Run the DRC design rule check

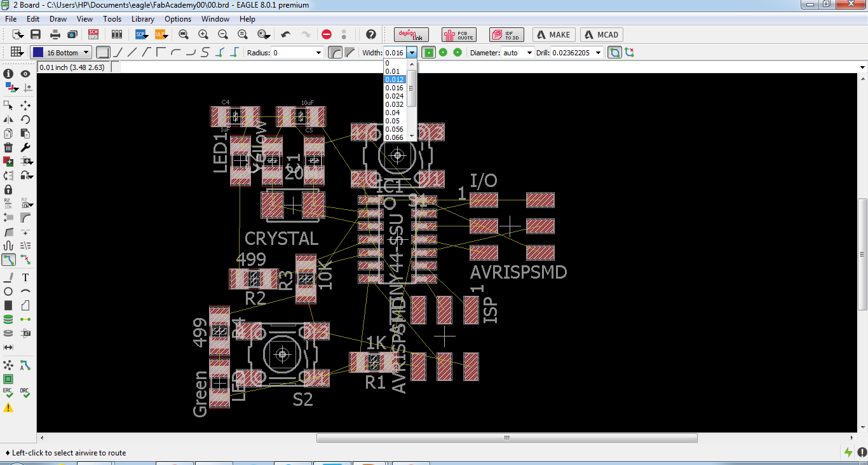click(25, 392)
